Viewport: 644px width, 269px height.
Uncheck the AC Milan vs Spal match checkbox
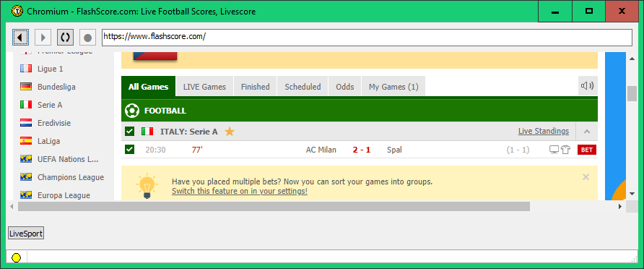pos(130,149)
